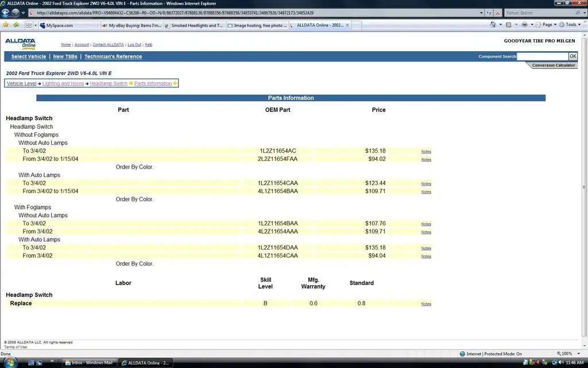The width and height of the screenshot is (588, 368).
Task: Open Notes for part 1L2Z11654DAA
Action: point(426,248)
